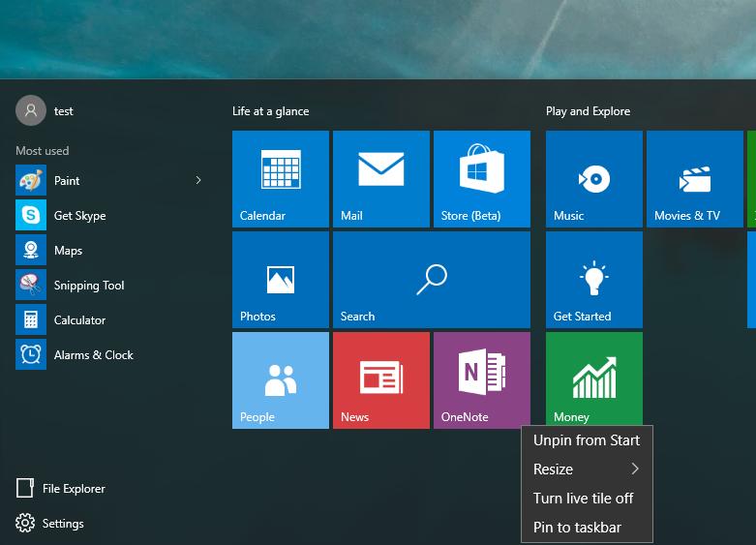Click the Calculator app icon
Image resolution: width=756 pixels, height=545 pixels.
point(31,319)
